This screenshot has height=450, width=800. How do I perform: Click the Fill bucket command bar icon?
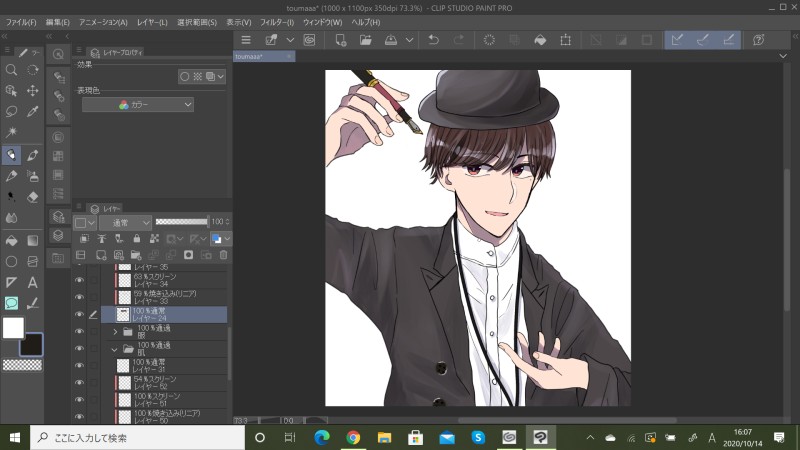(x=540, y=40)
